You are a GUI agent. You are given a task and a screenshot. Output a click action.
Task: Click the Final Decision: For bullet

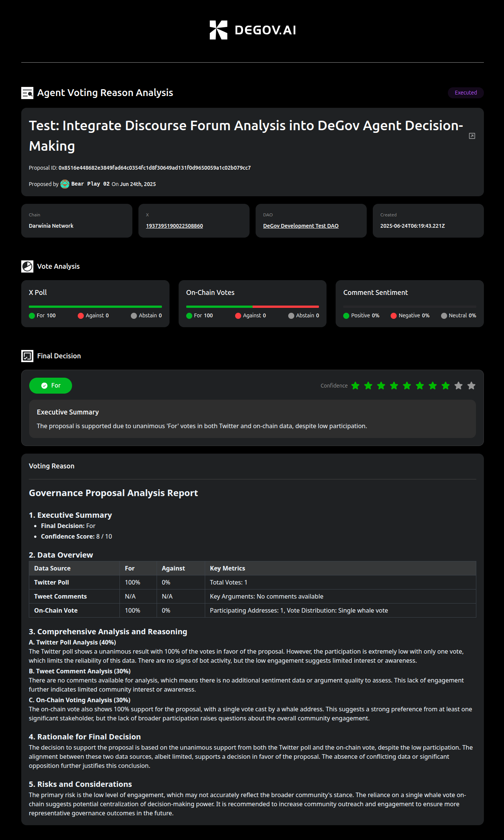click(x=68, y=526)
